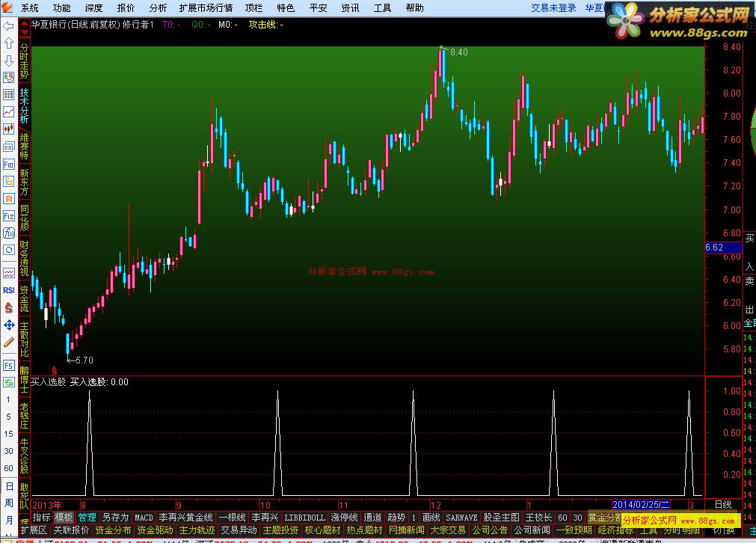The image size is (756, 543).
Task: Select the weekly 周 period
Action: (x=9, y=503)
